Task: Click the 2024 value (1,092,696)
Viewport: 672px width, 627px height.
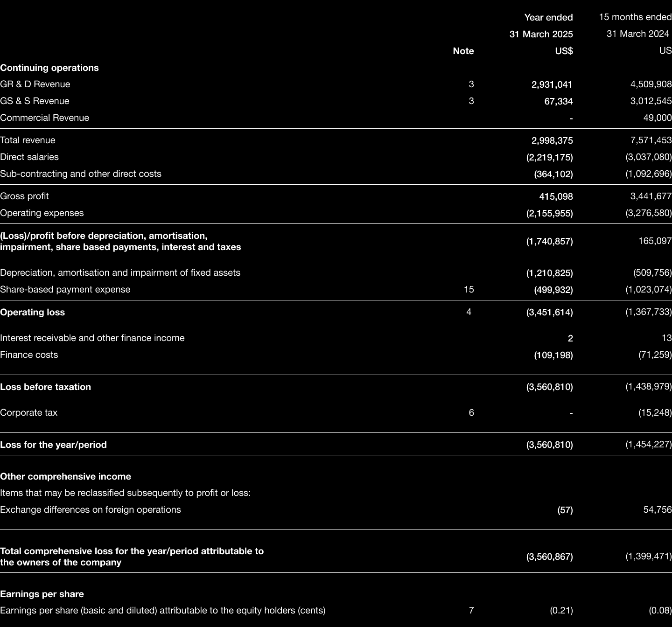Action: coord(649,174)
